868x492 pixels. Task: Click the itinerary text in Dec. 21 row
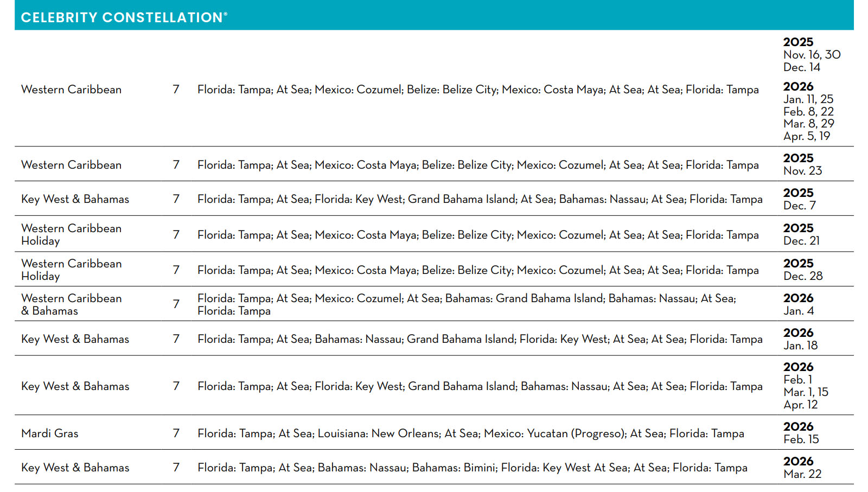tap(478, 235)
